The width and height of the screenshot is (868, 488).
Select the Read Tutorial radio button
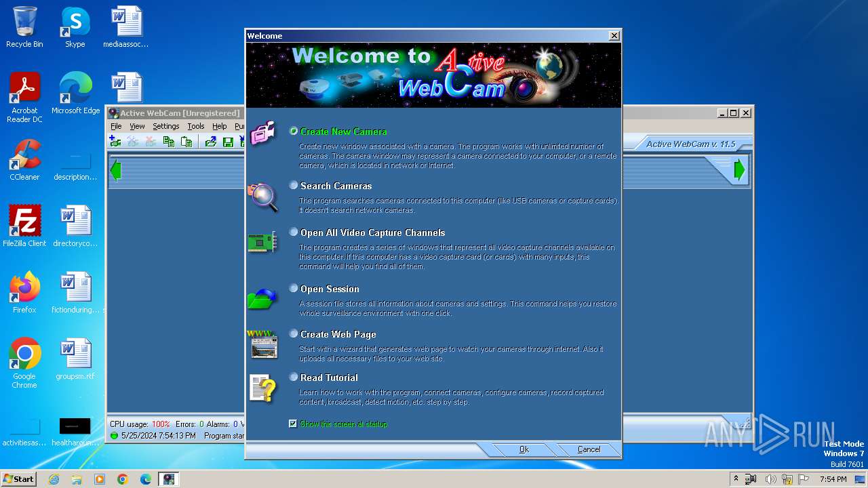click(x=294, y=377)
